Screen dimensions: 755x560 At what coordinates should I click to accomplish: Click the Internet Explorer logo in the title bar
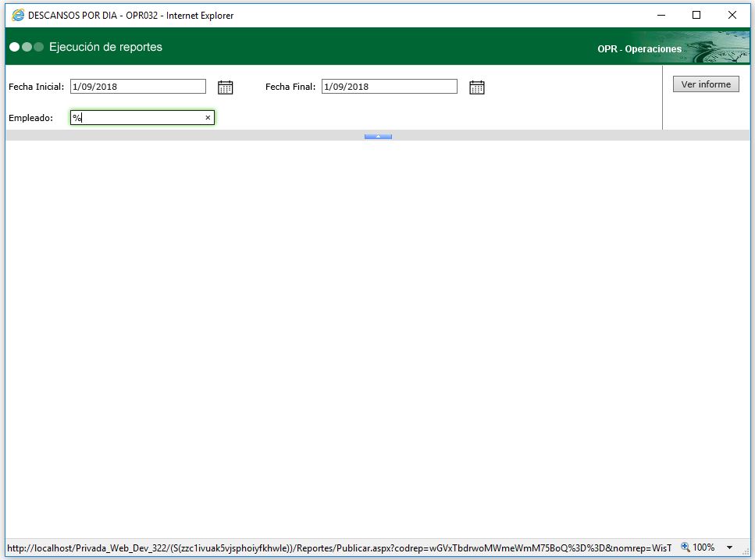click(18, 15)
